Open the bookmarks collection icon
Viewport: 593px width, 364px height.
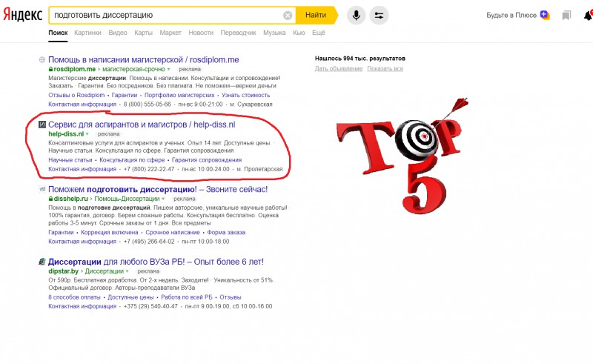tap(566, 16)
